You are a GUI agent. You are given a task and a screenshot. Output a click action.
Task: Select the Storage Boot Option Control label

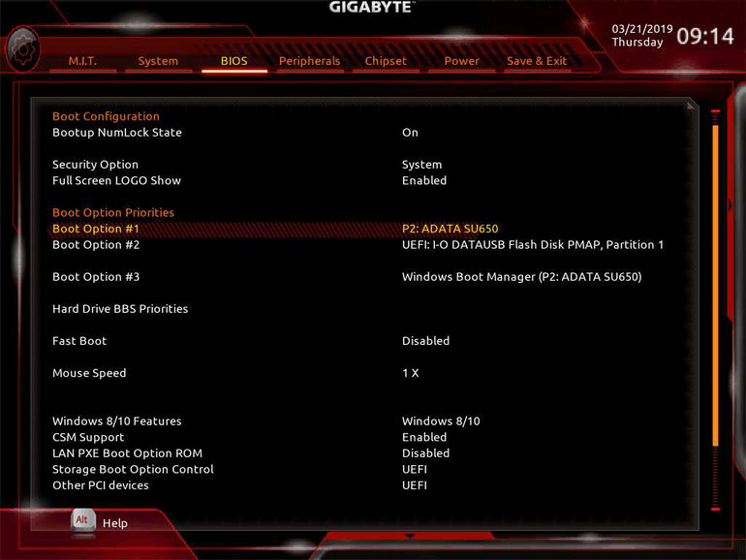pyautogui.click(x=133, y=469)
